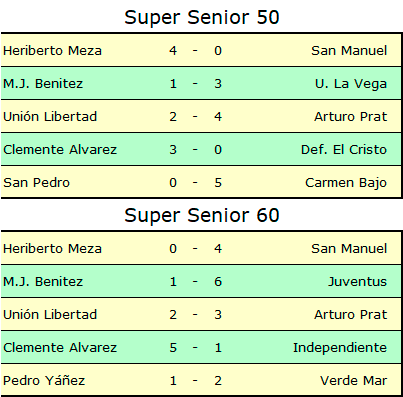Click U. La Vega team name
The height and width of the screenshot is (397, 403).
click(351, 84)
